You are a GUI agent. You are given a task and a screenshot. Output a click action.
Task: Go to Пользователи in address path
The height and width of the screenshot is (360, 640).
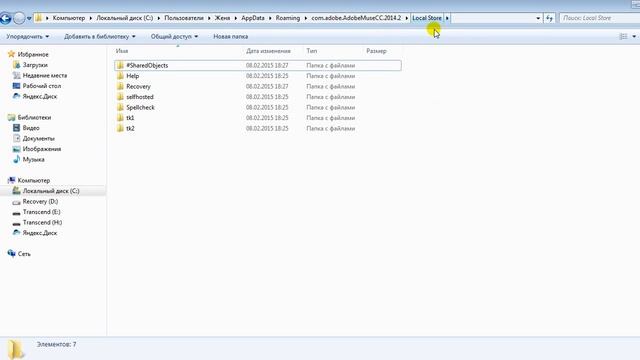pos(184,18)
